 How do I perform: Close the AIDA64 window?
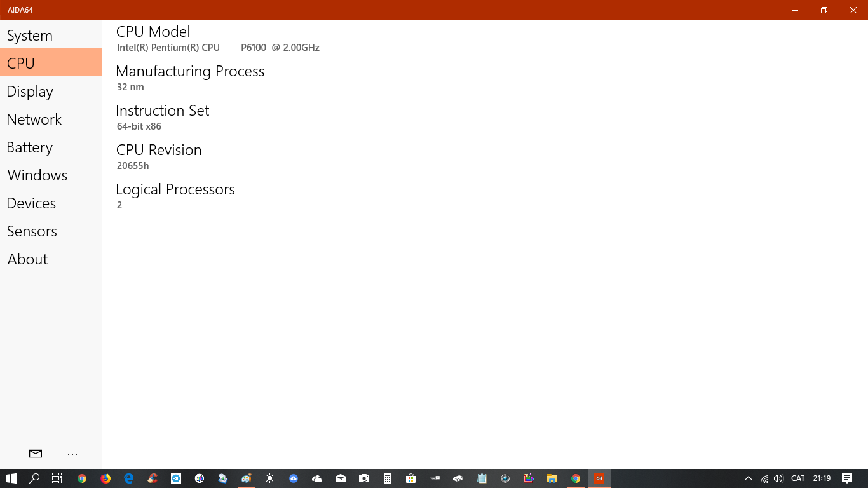(x=853, y=10)
